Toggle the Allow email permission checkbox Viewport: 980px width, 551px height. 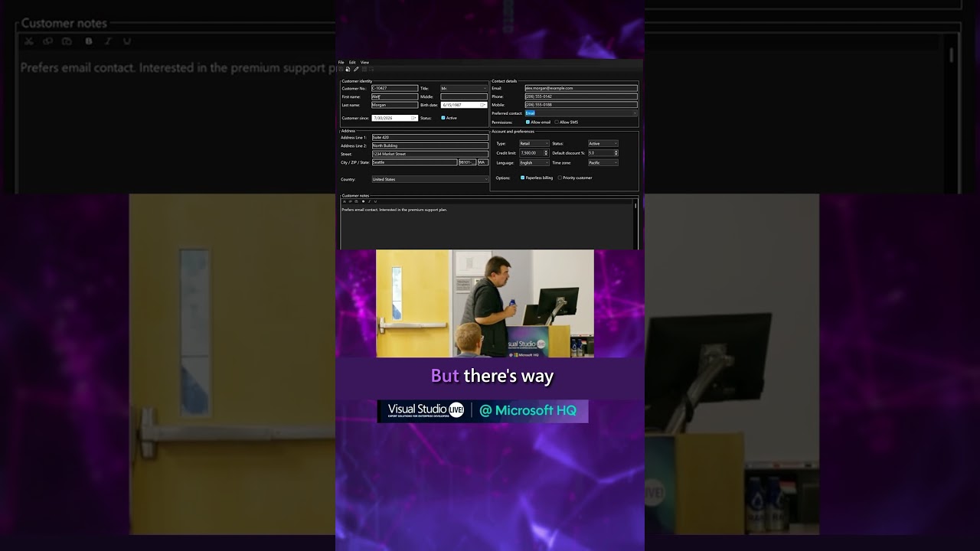528,122
